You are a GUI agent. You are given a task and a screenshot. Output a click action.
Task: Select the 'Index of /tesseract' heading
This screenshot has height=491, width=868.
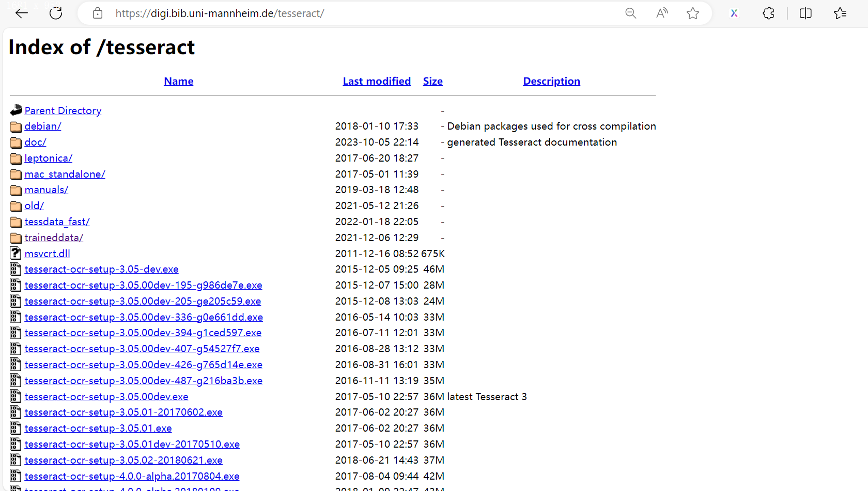point(102,47)
